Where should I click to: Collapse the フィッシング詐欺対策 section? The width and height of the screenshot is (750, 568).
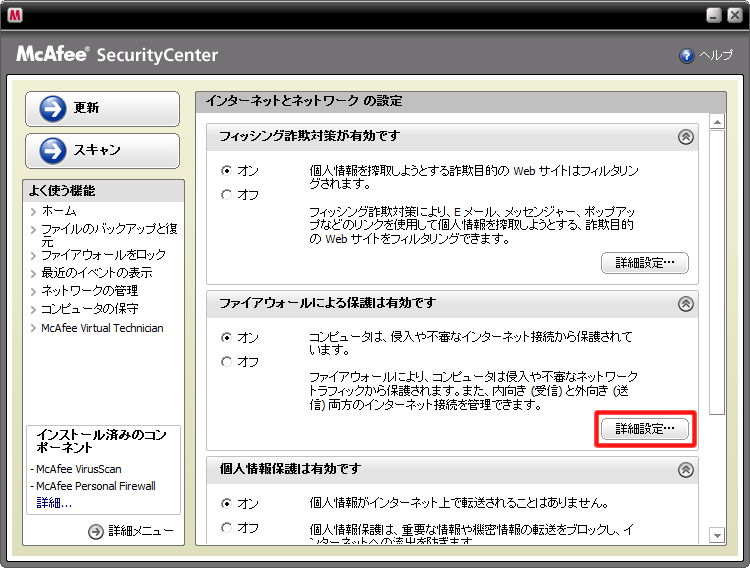685,137
